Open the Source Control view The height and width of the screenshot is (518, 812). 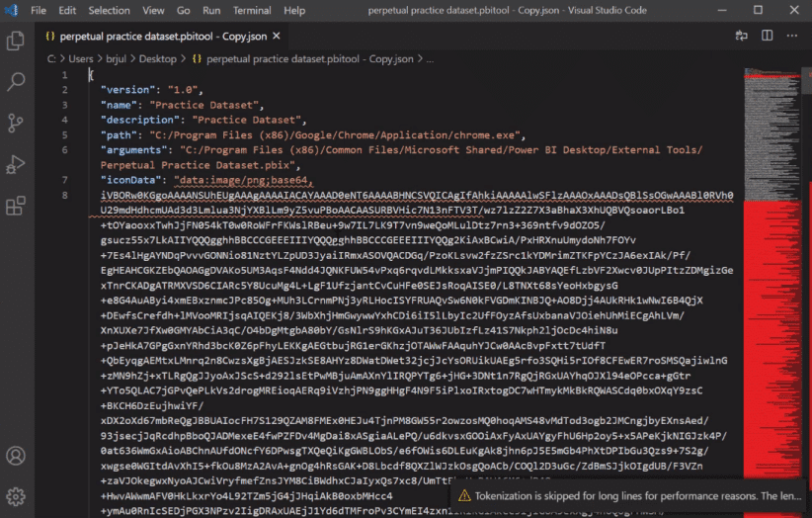[x=16, y=123]
